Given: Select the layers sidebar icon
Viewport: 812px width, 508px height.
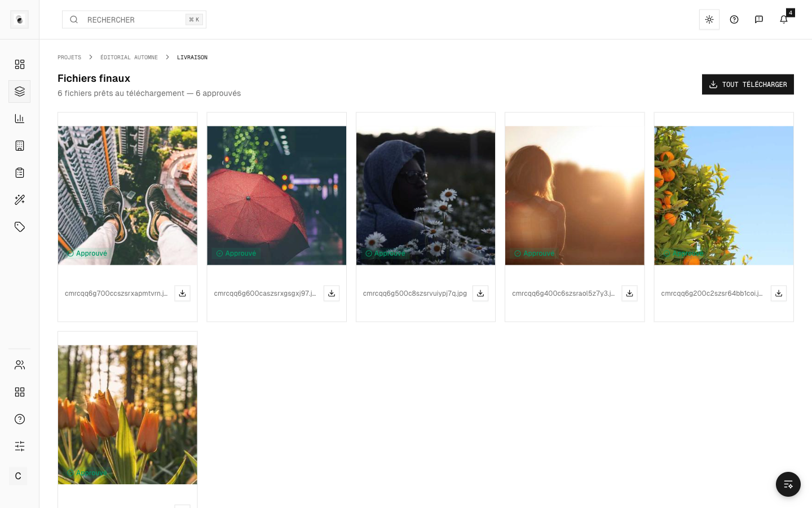Looking at the screenshot, I should click(20, 91).
